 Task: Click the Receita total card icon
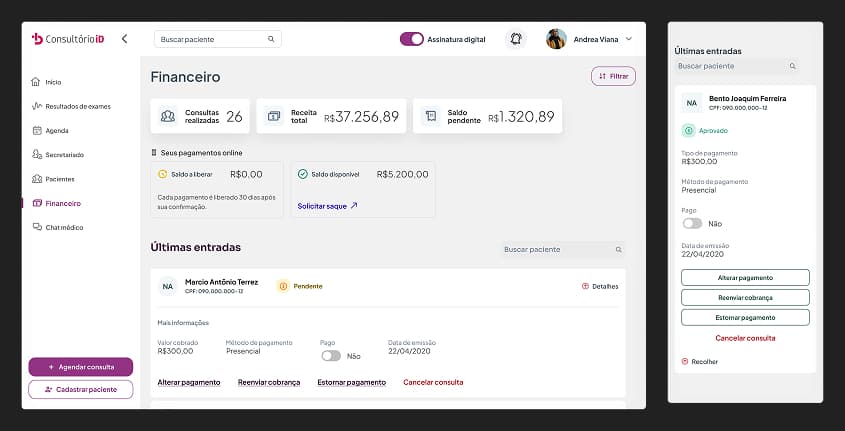click(x=273, y=116)
